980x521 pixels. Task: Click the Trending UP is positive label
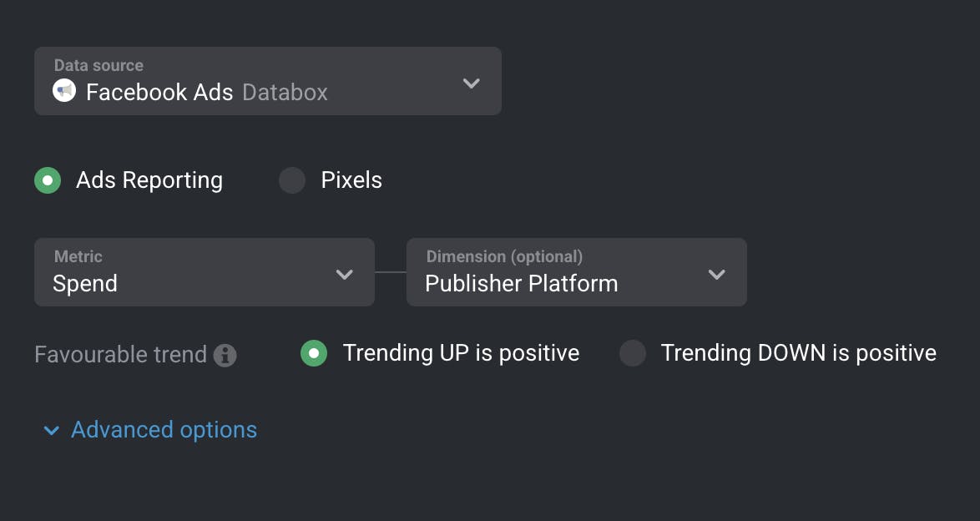point(462,352)
